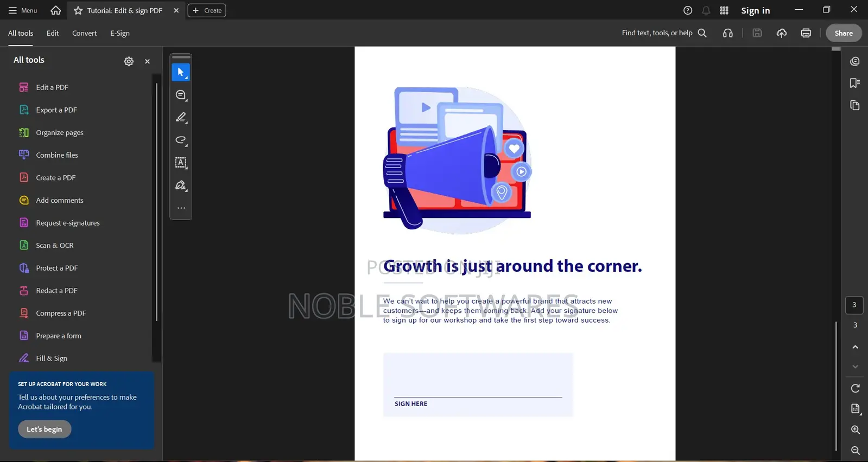This screenshot has height=462, width=868.
Task: Show more quick toolbar tools
Action: point(181,208)
